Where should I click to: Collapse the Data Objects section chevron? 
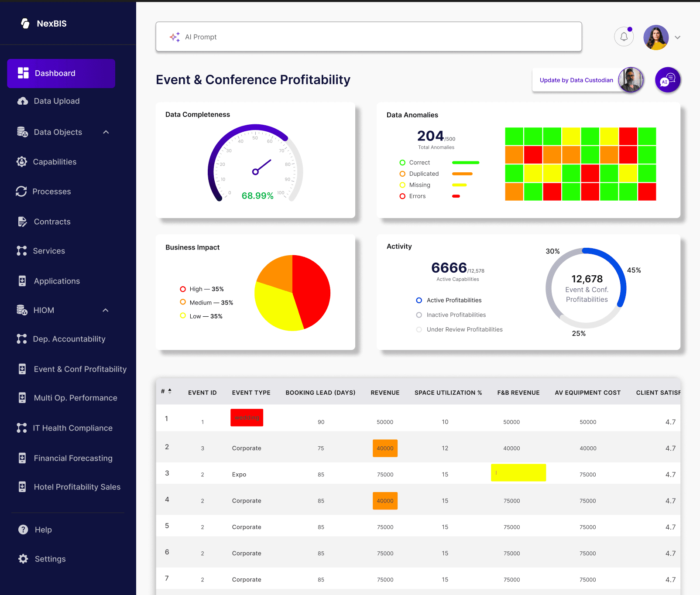[106, 132]
